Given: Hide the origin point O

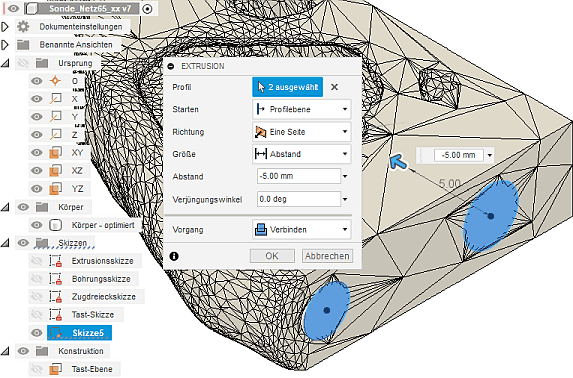Looking at the screenshot, I should click(37, 81).
